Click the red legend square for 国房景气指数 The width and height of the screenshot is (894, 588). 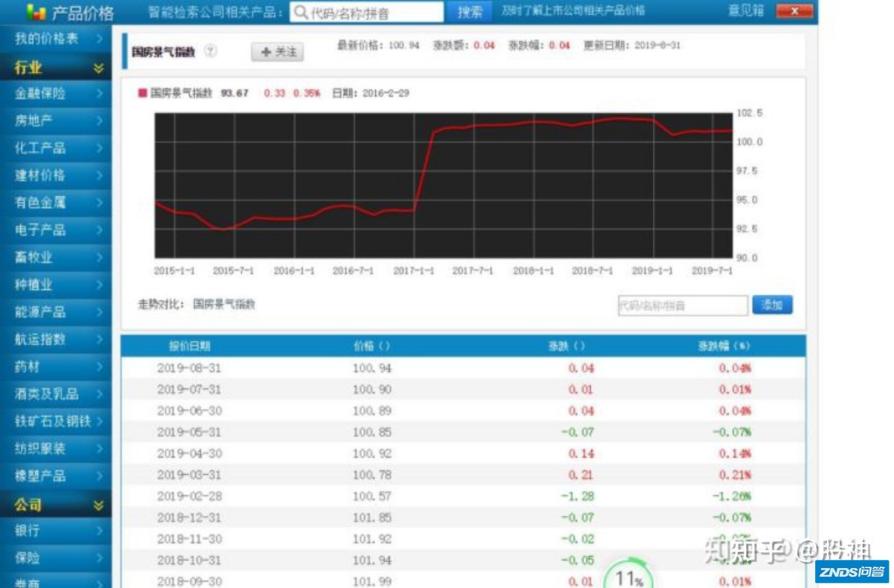[143, 93]
